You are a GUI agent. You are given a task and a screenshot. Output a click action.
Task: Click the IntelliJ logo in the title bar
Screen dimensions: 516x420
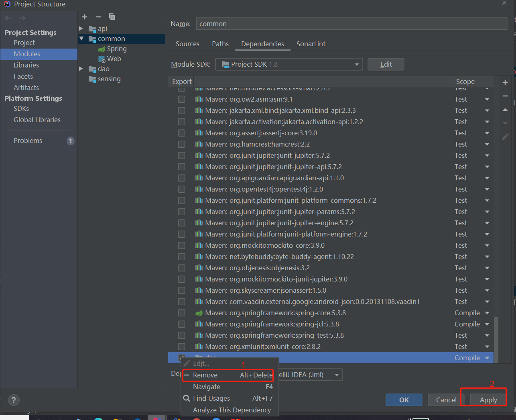coord(7,4)
